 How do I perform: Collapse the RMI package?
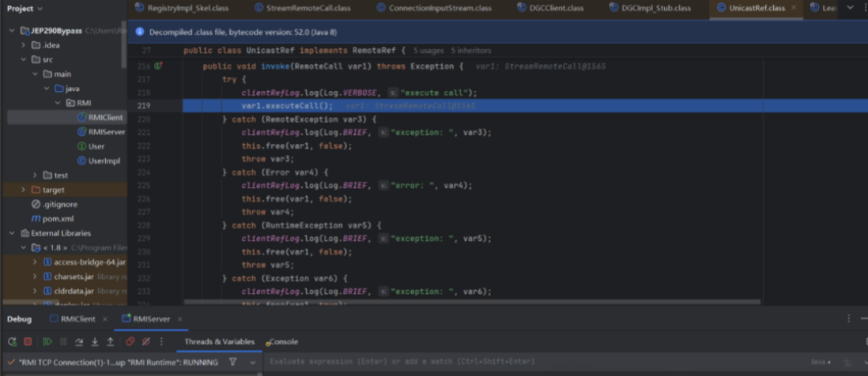click(x=58, y=103)
